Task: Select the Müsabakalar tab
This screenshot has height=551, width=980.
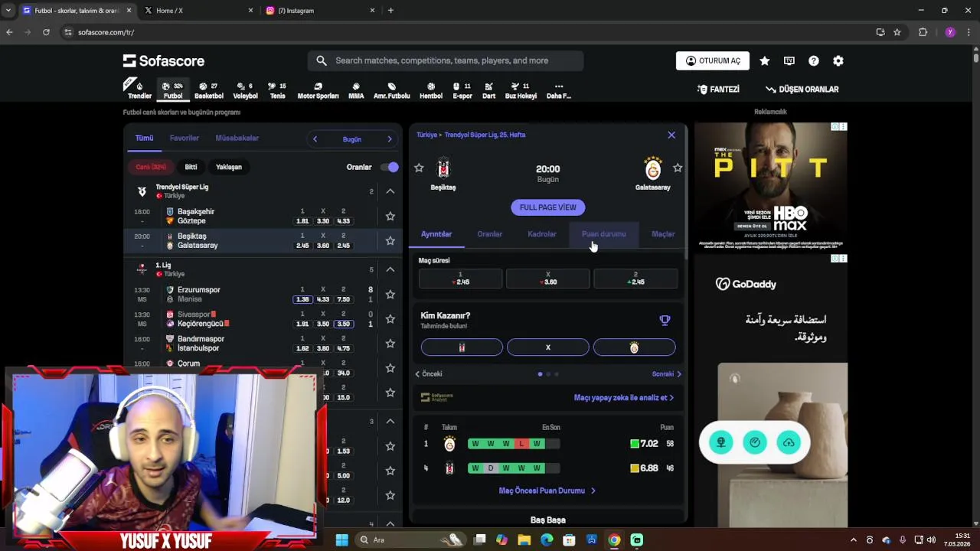Action: [237, 139]
